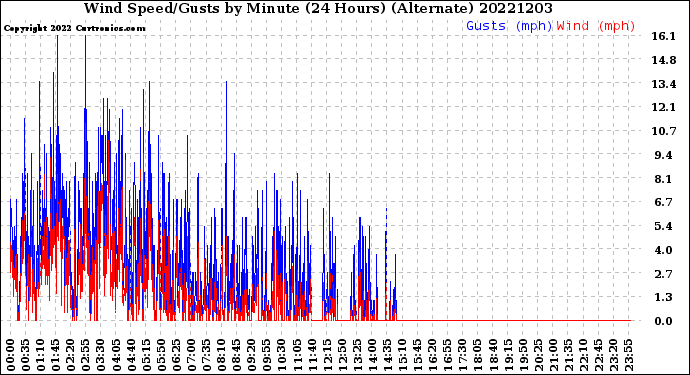Click the 07:00 time label
The width and height of the screenshot is (690, 375).
[191, 355]
